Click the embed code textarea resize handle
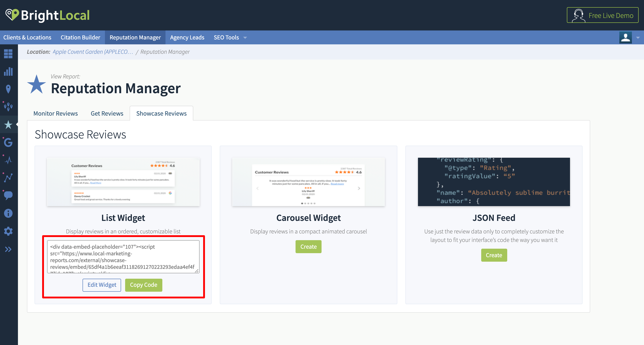644x345 pixels. coord(197,271)
